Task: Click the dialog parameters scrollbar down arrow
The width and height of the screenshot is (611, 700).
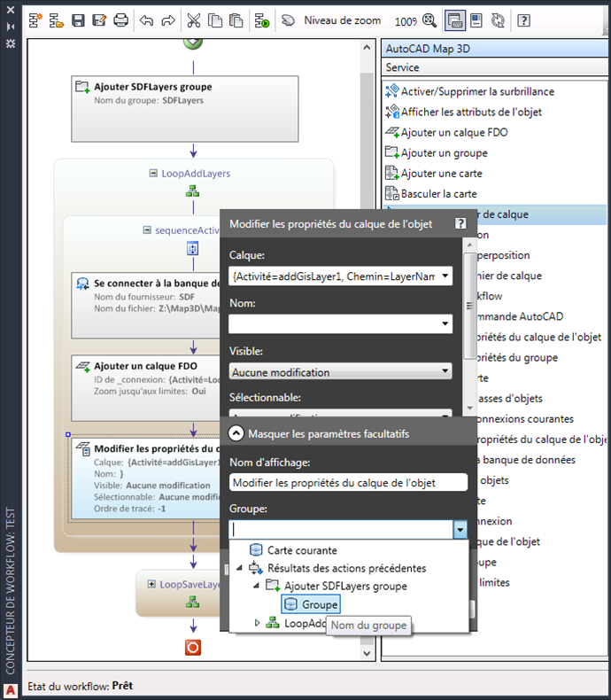Action: tap(469, 408)
